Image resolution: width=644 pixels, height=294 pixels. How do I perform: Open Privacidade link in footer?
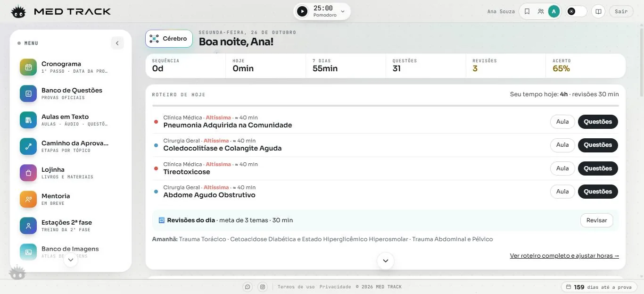tap(335, 287)
